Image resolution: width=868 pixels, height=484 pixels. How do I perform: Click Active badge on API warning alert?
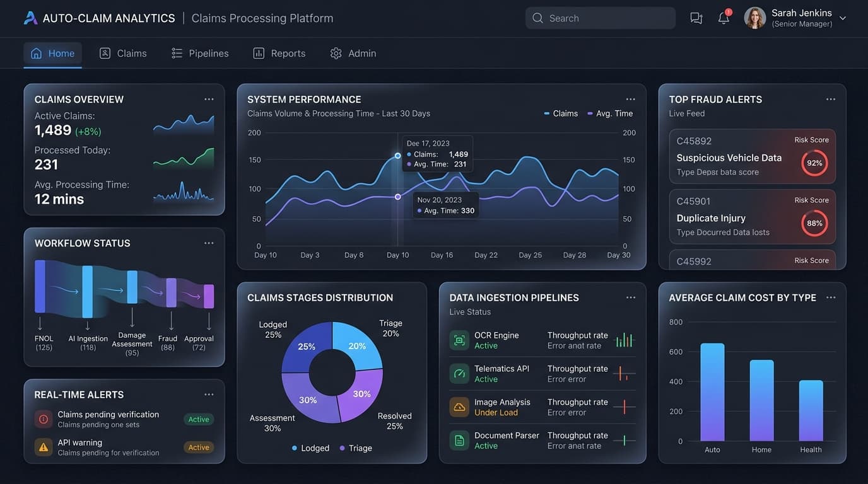click(199, 447)
